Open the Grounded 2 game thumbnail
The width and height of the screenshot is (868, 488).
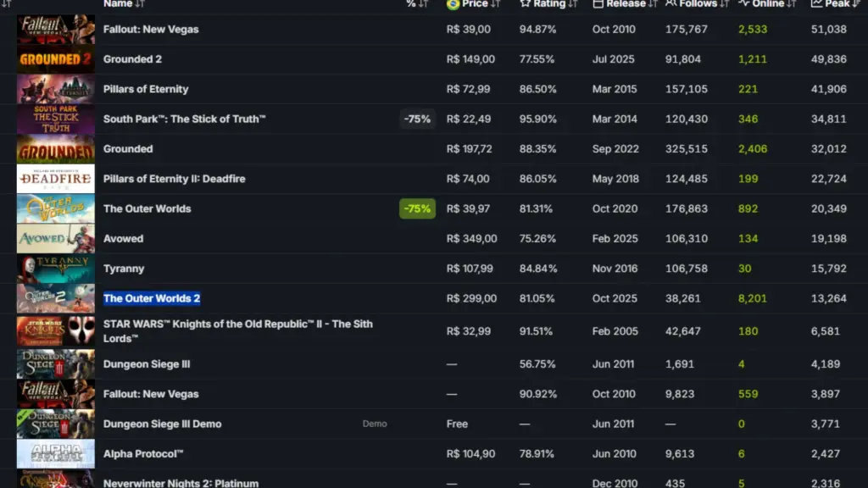[56, 59]
